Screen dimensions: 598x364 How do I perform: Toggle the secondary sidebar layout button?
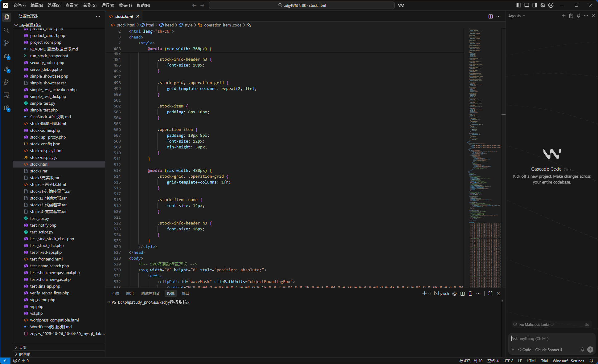(x=535, y=5)
